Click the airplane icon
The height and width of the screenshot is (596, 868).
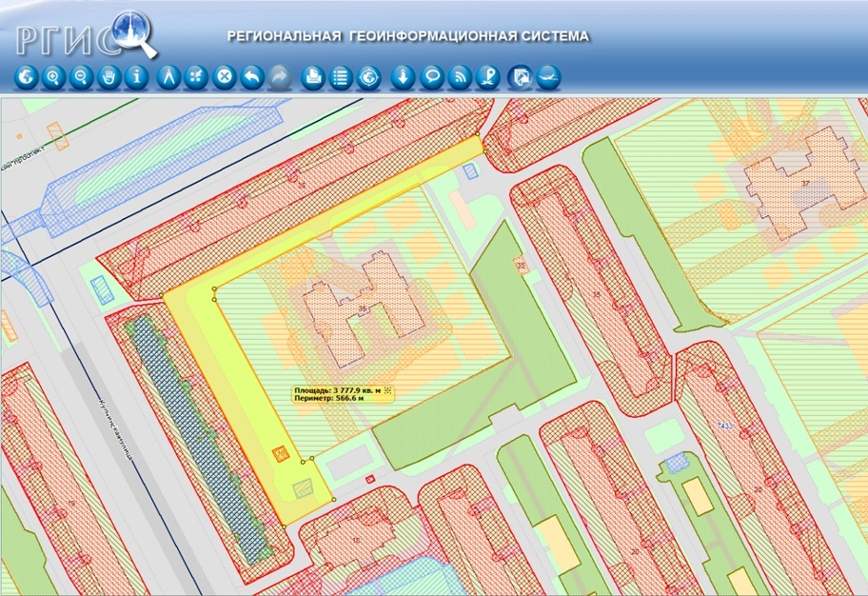548,77
